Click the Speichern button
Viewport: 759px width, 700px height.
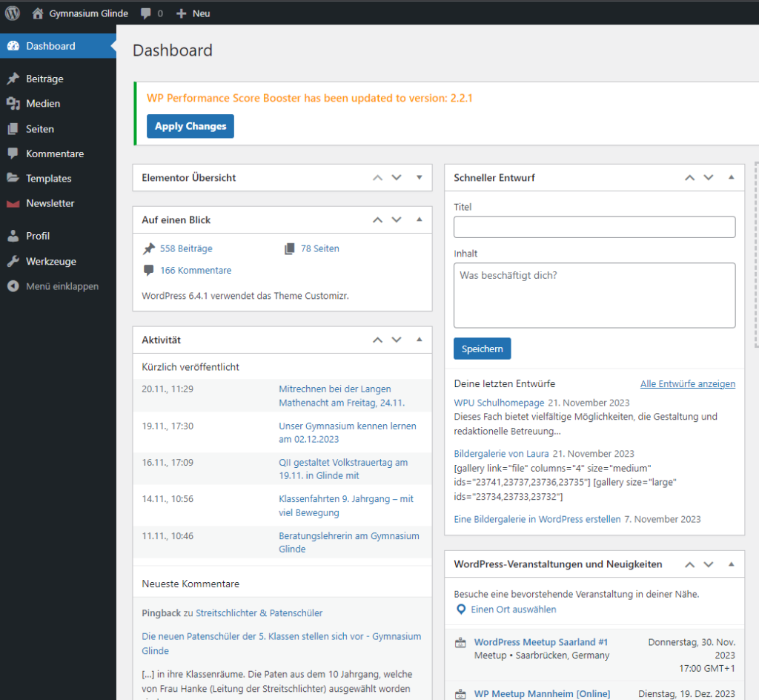pyautogui.click(x=482, y=349)
